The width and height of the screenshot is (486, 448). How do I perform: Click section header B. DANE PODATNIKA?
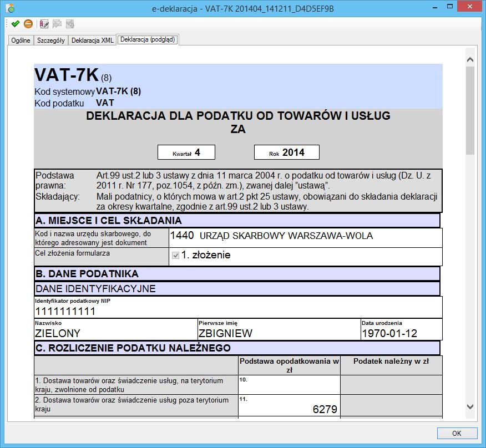[237, 273]
